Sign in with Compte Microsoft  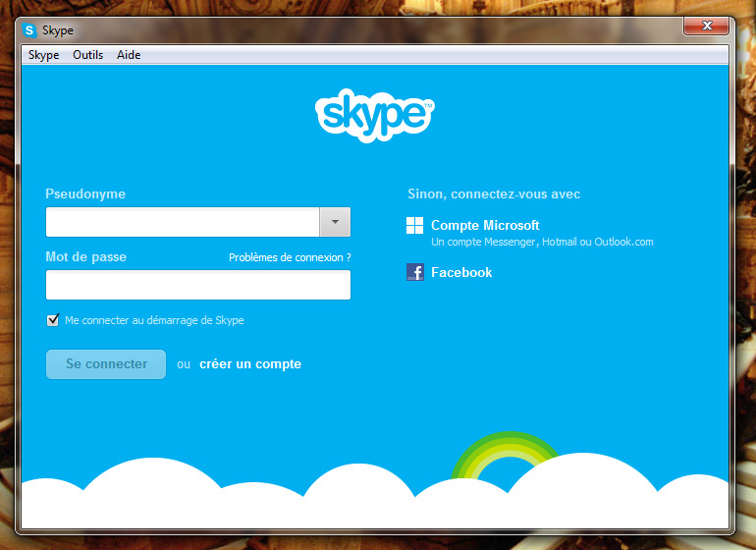(485, 225)
